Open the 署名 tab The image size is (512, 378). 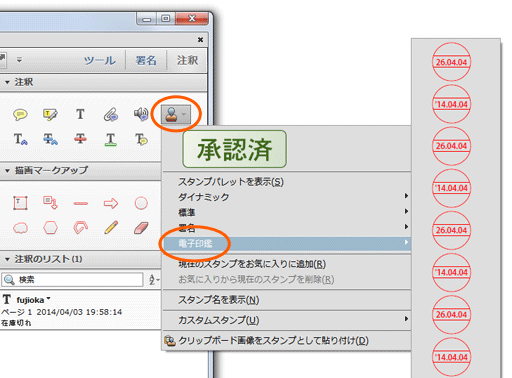click(x=146, y=60)
